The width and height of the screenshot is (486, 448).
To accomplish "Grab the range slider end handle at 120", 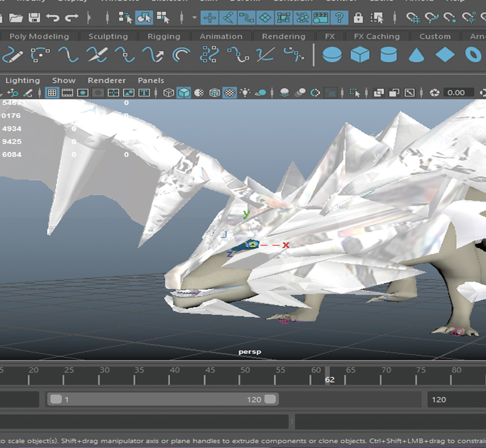I will (270, 399).
